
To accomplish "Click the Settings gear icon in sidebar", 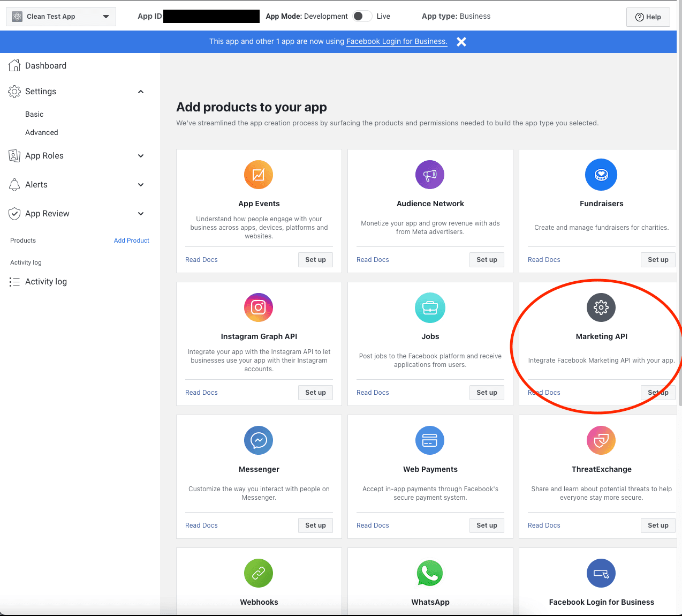I will [14, 92].
